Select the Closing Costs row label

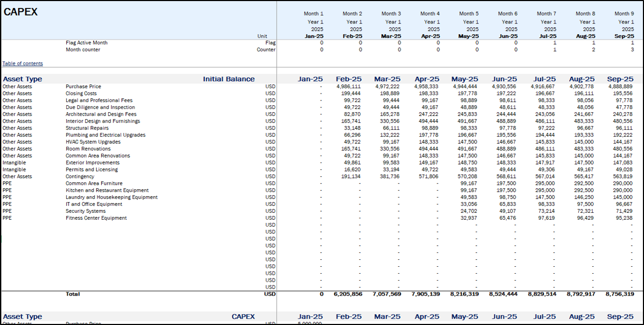[81, 94]
